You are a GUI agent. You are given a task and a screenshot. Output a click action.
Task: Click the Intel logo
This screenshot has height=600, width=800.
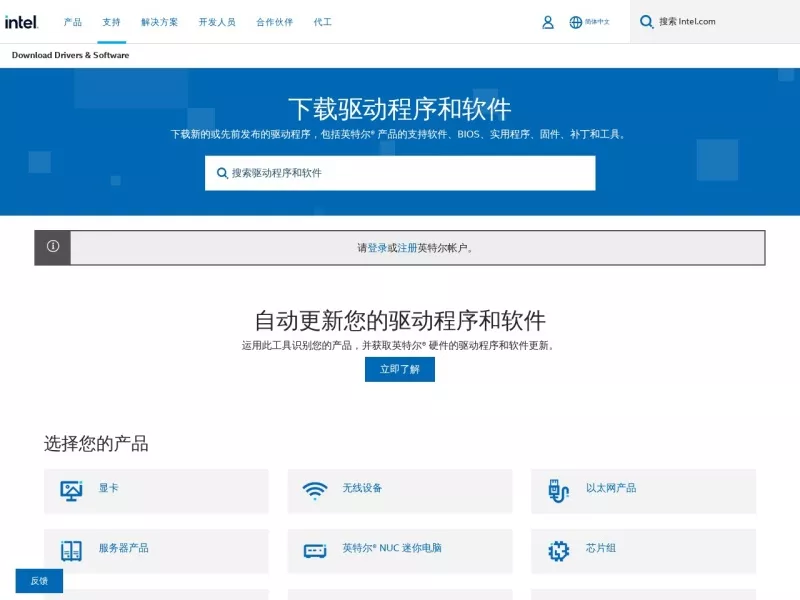pyautogui.click(x=21, y=22)
